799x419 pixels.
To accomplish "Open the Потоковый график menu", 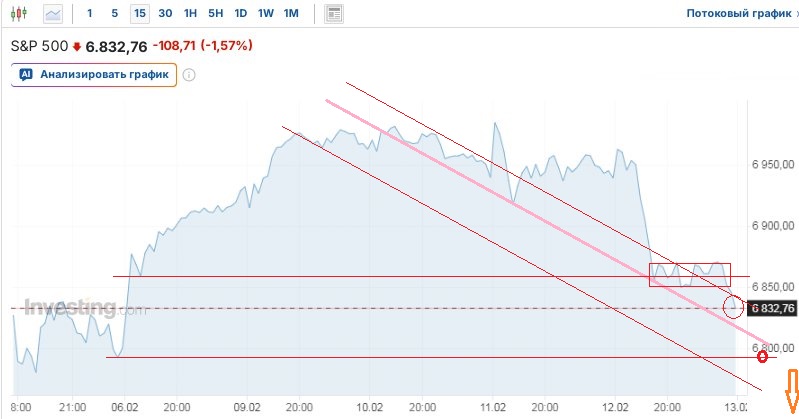I will pyautogui.click(x=737, y=14).
